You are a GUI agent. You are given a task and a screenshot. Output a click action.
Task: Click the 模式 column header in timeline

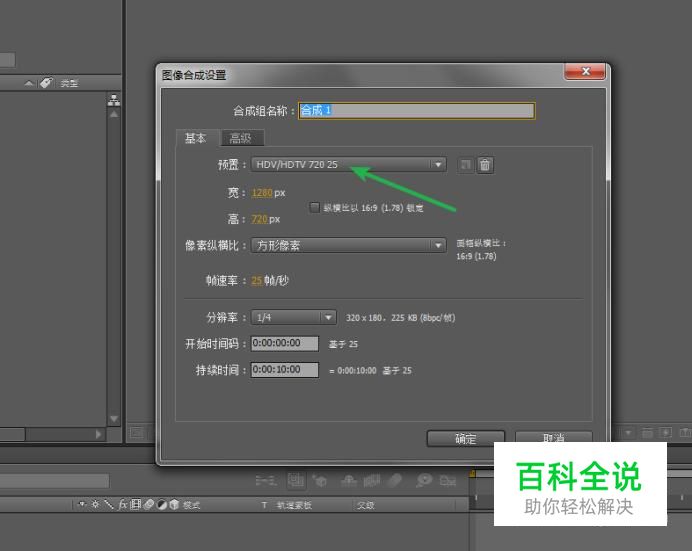tap(192, 505)
